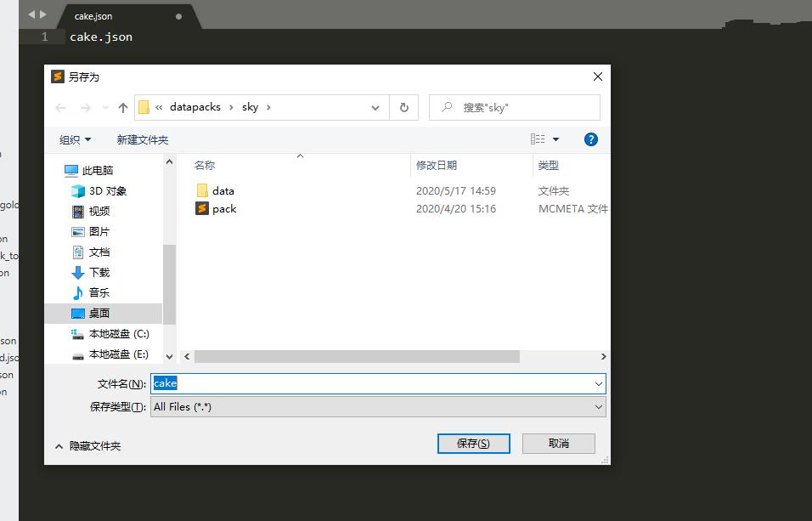The height and width of the screenshot is (521, 812).
Task: Go up one folder level
Action: tap(122, 108)
